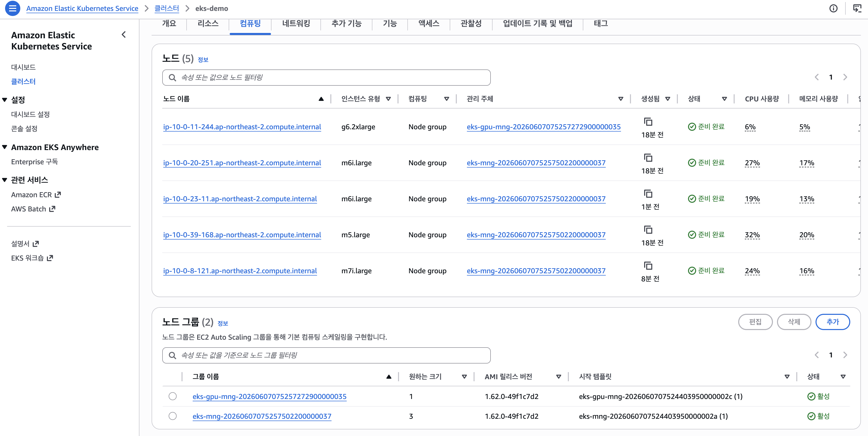
Task: Focus the 노드 필터링 search field
Action: (326, 78)
